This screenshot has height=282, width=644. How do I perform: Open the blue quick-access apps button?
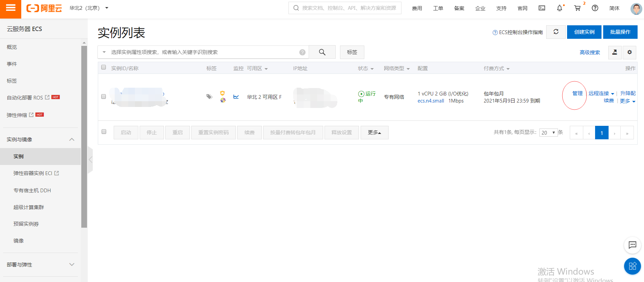click(632, 266)
